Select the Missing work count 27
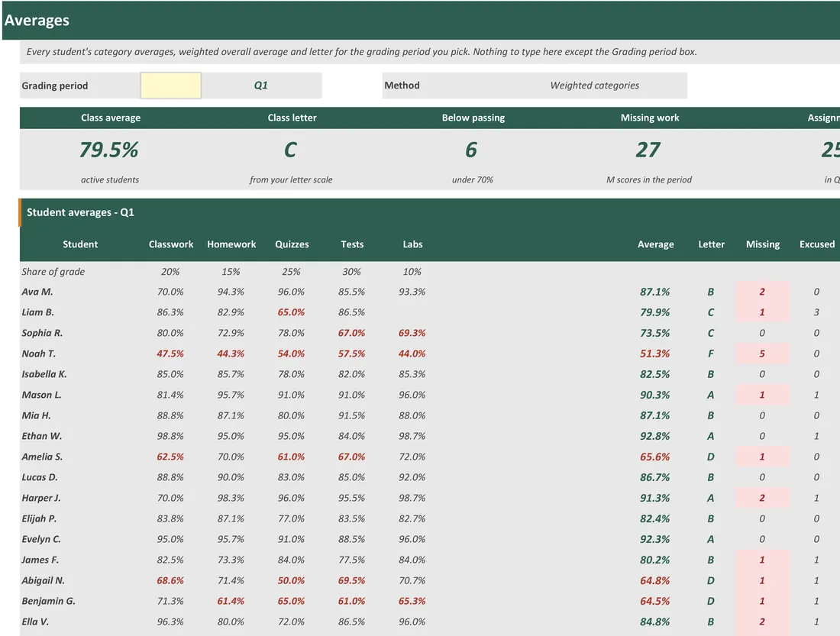Screen dimensions: 840x636 pos(648,150)
